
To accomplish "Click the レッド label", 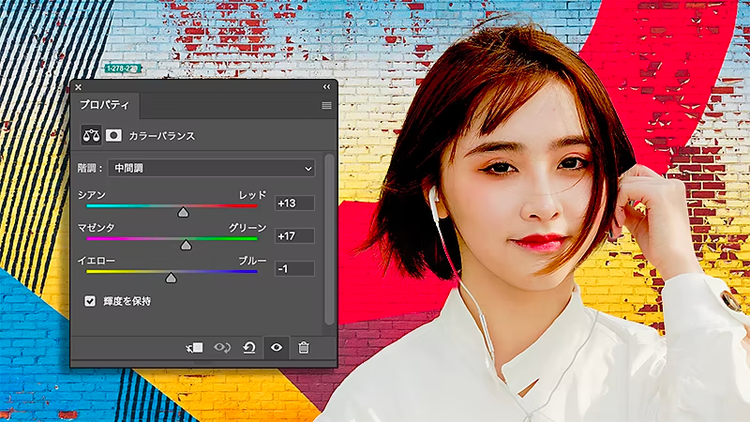I will pyautogui.click(x=253, y=195).
